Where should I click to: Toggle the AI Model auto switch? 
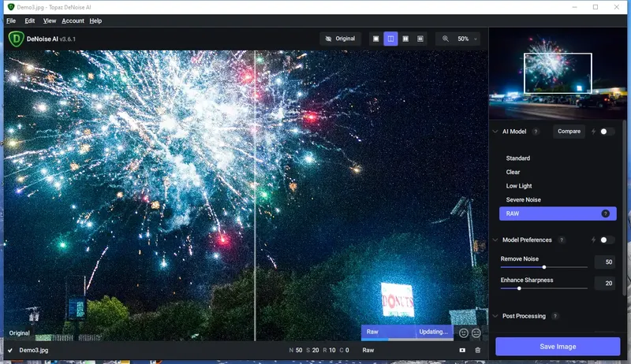[x=607, y=132]
